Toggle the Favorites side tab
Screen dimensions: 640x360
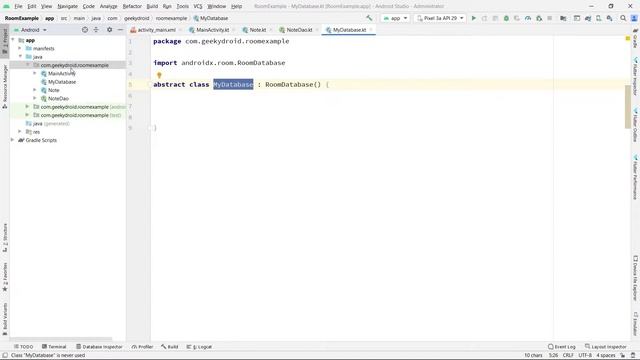5,277
